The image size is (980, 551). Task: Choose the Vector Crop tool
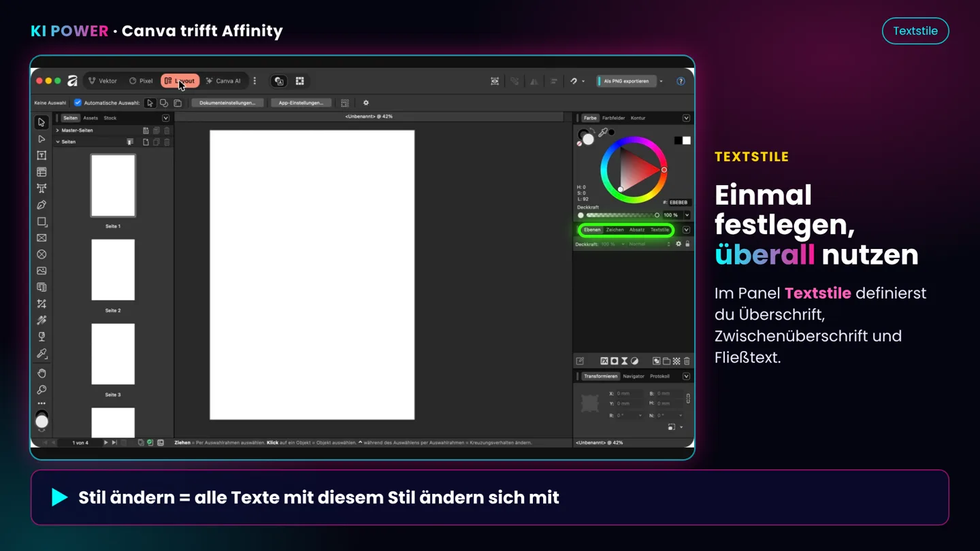pyautogui.click(x=42, y=304)
